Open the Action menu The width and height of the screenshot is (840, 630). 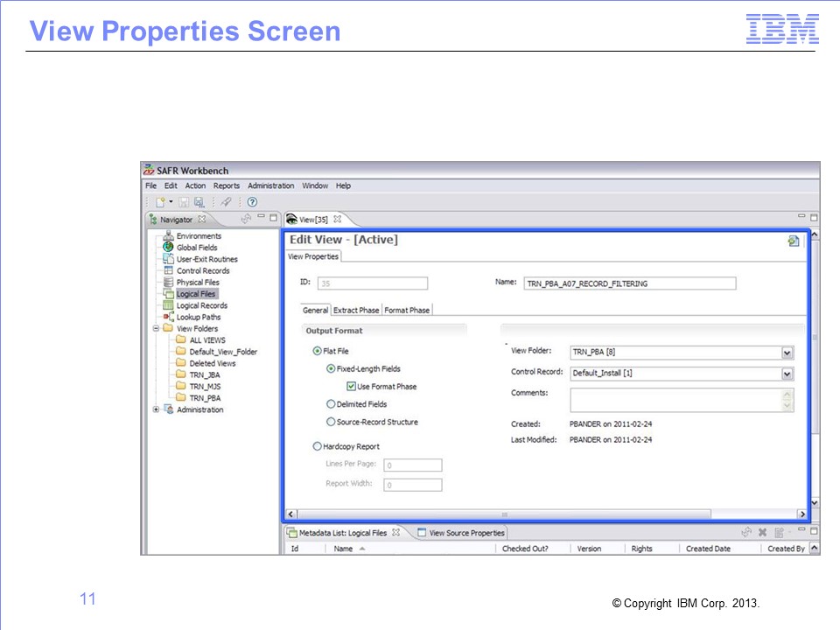click(195, 185)
